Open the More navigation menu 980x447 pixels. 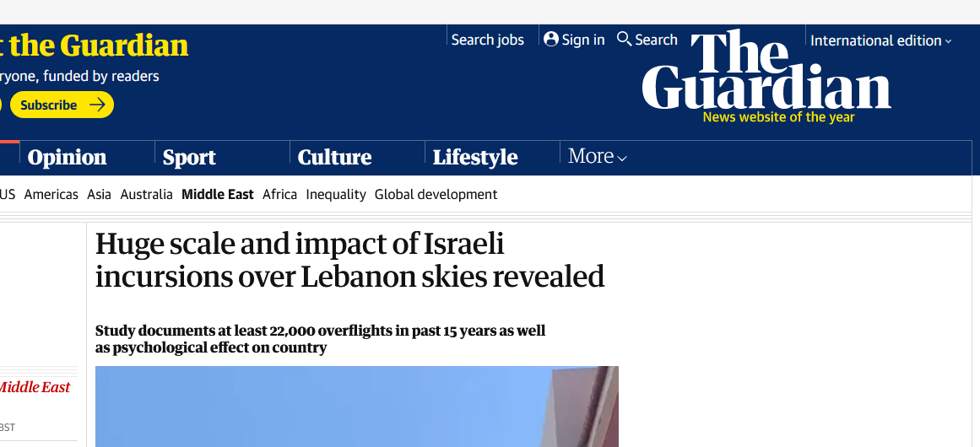[597, 156]
